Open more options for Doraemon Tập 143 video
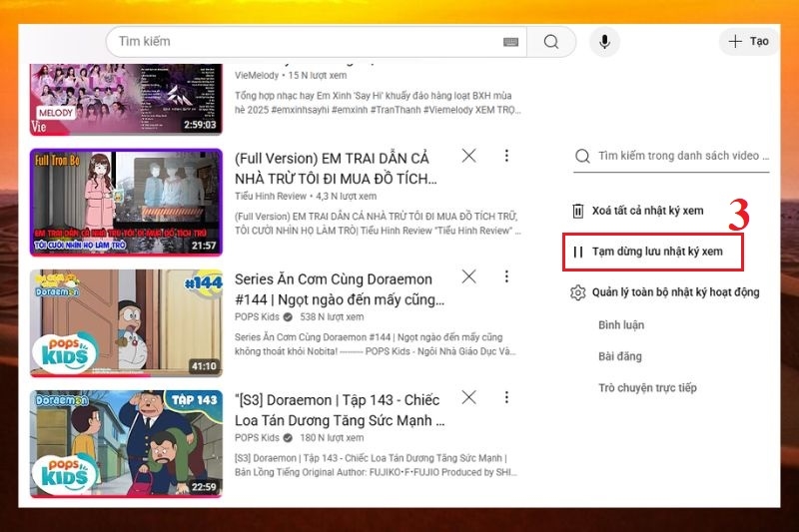The width and height of the screenshot is (799, 532). pos(506,397)
